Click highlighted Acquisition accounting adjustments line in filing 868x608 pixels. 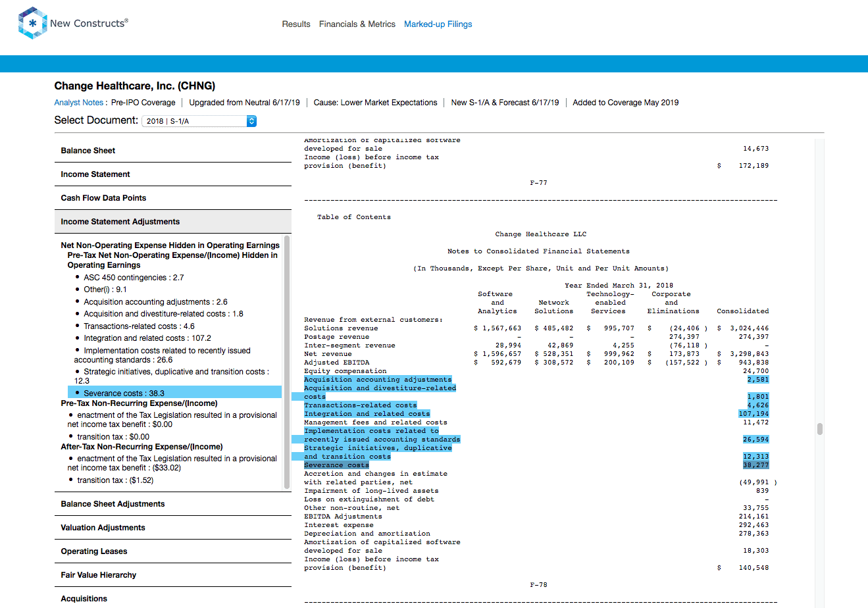point(378,380)
